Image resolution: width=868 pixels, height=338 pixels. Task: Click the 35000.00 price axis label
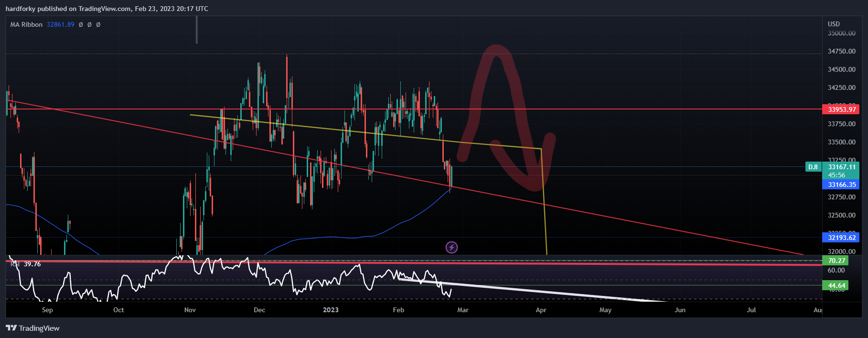coord(841,33)
